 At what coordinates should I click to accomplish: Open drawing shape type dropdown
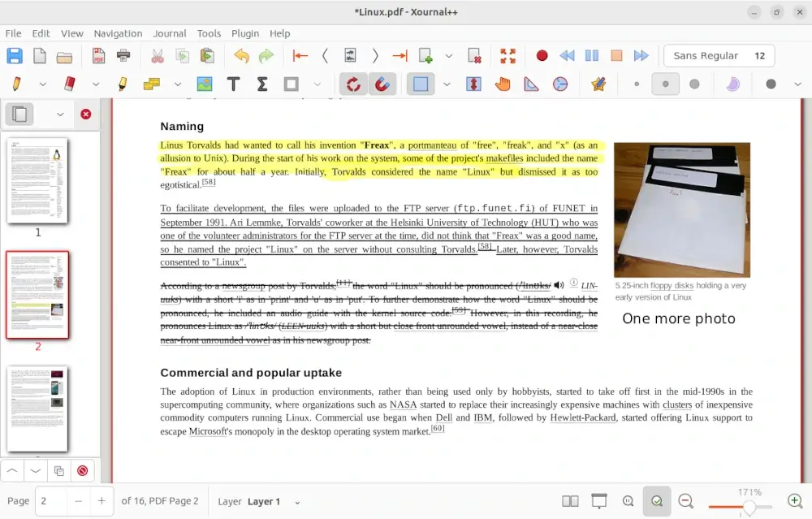coord(317,84)
